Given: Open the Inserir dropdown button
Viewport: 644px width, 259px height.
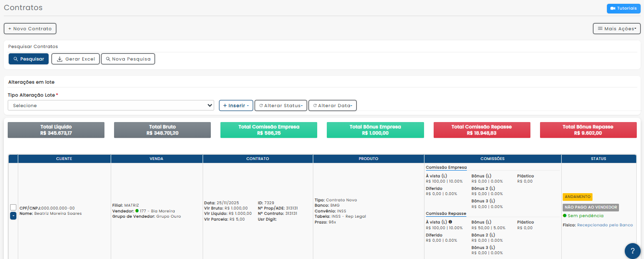Looking at the screenshot, I should 235,105.
